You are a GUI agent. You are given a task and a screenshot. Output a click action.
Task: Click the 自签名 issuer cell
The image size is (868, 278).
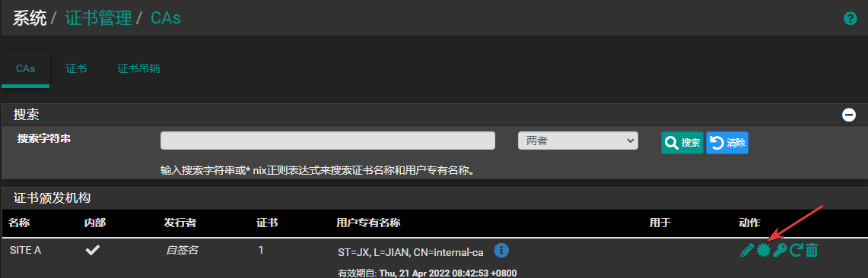coord(182,251)
